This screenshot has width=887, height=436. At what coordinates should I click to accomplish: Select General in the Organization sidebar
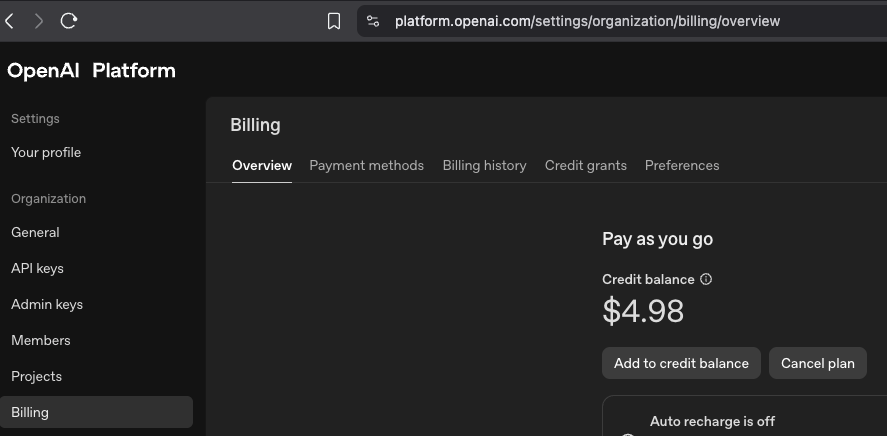click(x=35, y=232)
